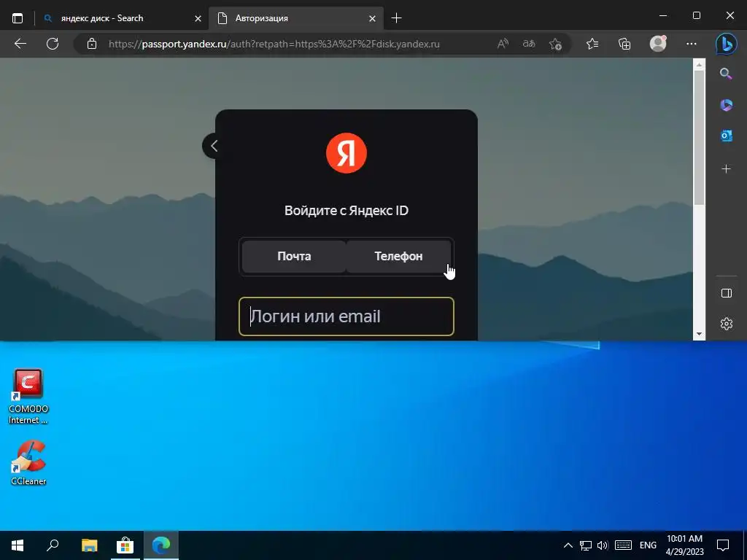The height and width of the screenshot is (560, 747).
Task: Open the Favorites list
Action: [592, 44]
